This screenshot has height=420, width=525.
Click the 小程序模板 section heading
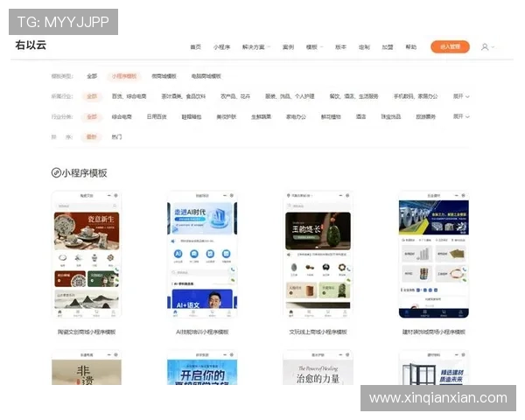click(x=84, y=173)
